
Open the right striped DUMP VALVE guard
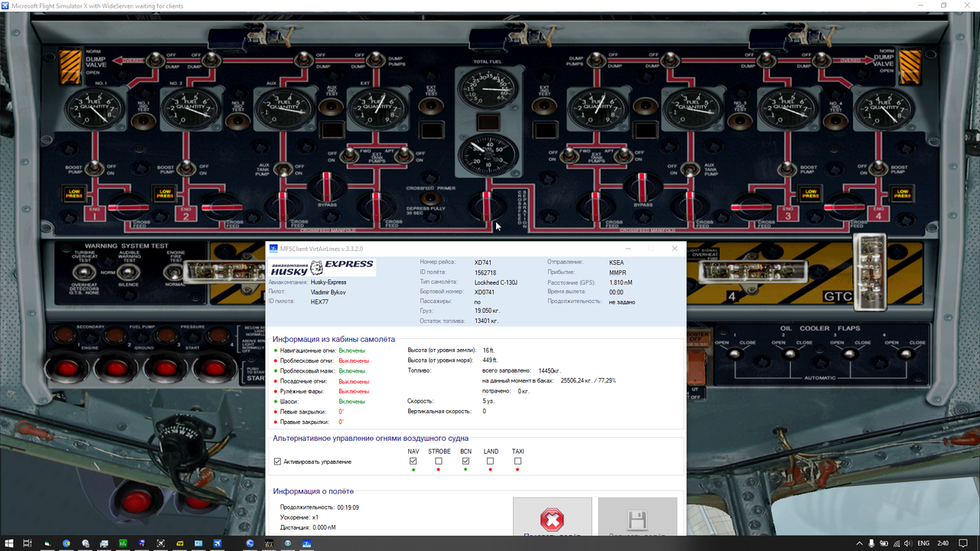click(x=910, y=65)
